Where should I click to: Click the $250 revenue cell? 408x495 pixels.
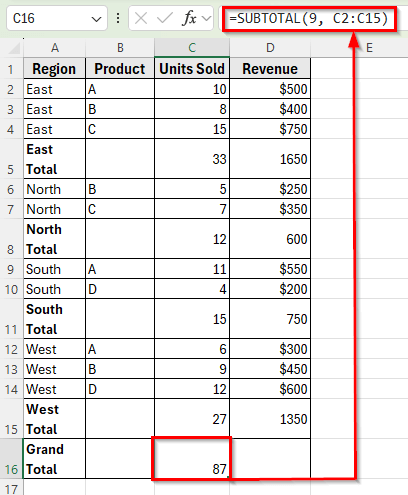[x=270, y=189]
